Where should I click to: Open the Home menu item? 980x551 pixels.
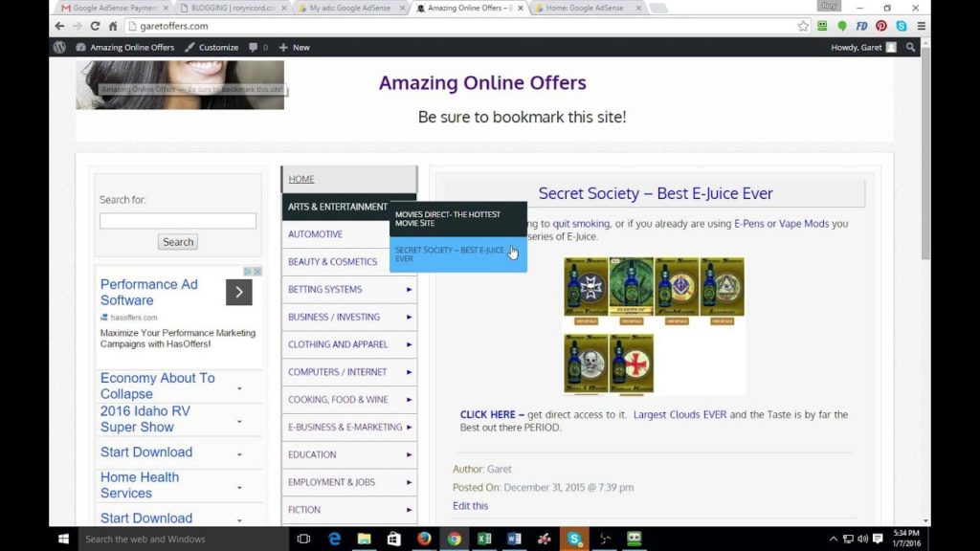(x=348, y=179)
